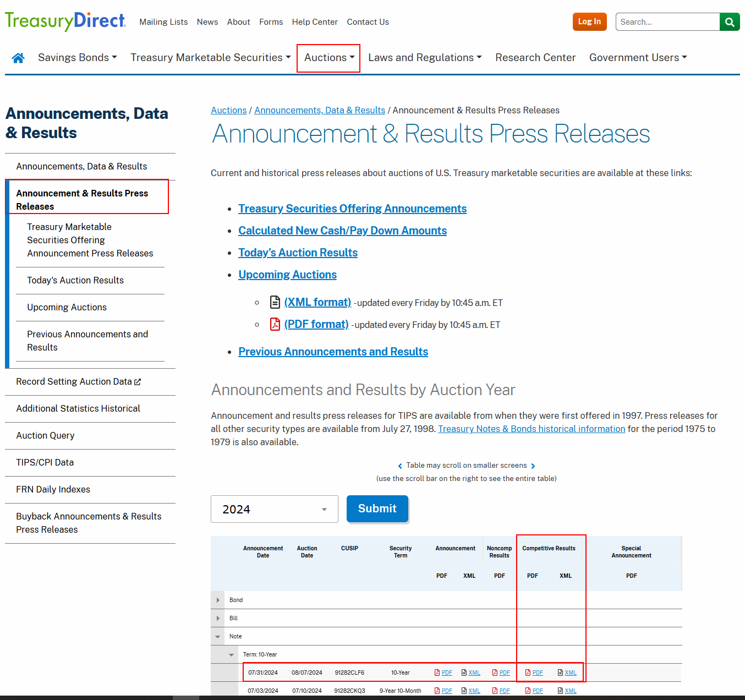
Task: Collapse the Note group in the table
Action: pyautogui.click(x=218, y=636)
